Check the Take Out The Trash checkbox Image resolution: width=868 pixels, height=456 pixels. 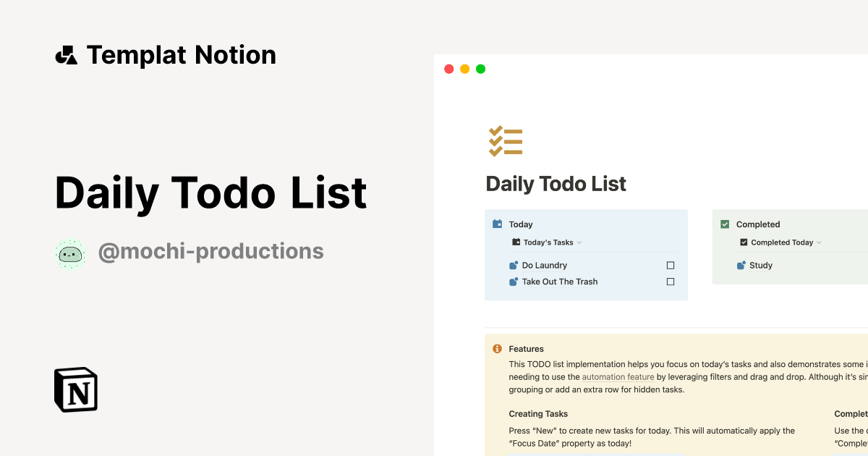click(670, 282)
